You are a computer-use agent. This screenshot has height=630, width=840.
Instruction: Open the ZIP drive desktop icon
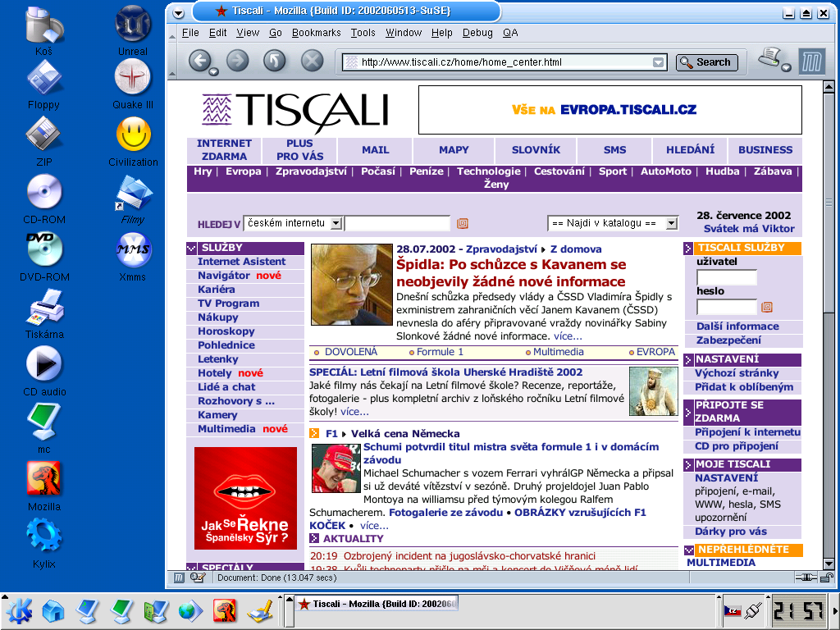44,134
